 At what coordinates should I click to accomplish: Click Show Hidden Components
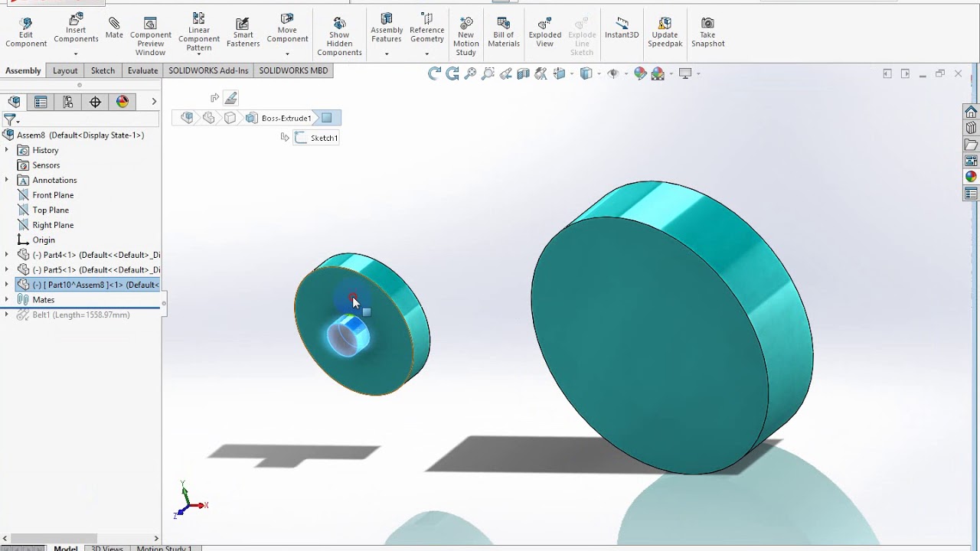click(x=339, y=37)
